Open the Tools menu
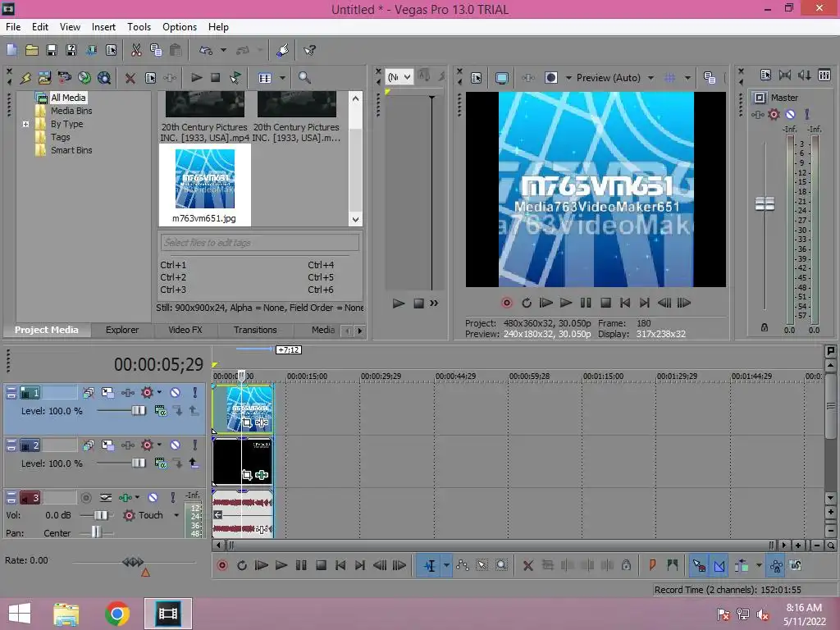Screen dimensions: 840x630 tap(139, 27)
